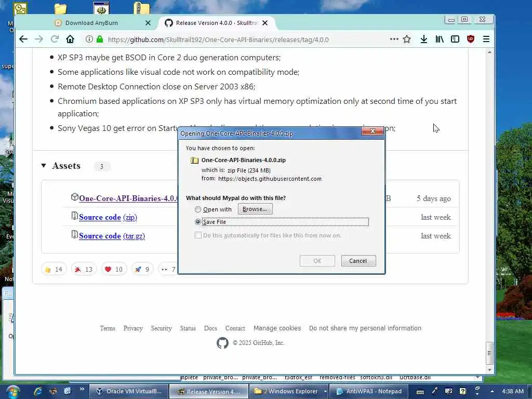Click the zip file icon beside Source code (zip)

pos(75,216)
